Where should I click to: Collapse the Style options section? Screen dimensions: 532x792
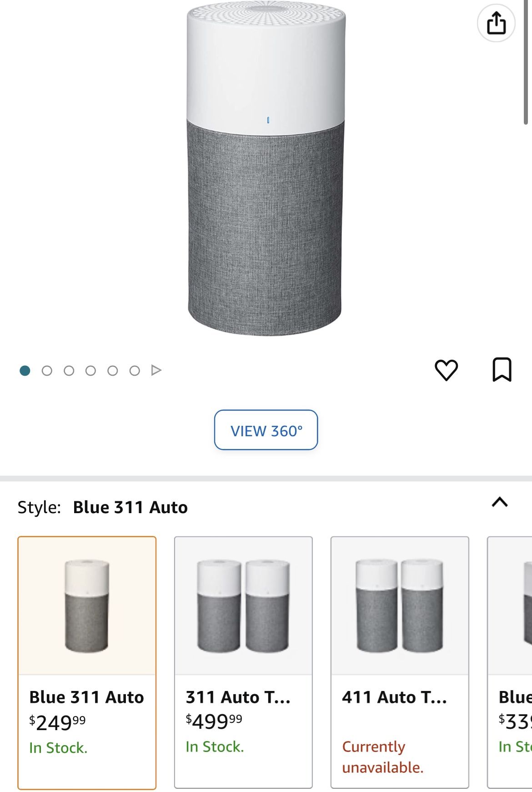500,502
